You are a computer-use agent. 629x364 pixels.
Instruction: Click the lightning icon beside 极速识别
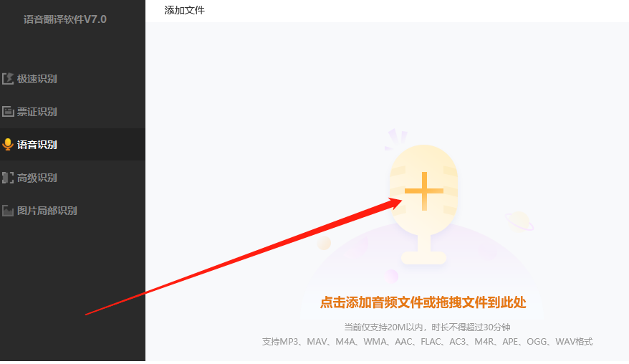8,79
